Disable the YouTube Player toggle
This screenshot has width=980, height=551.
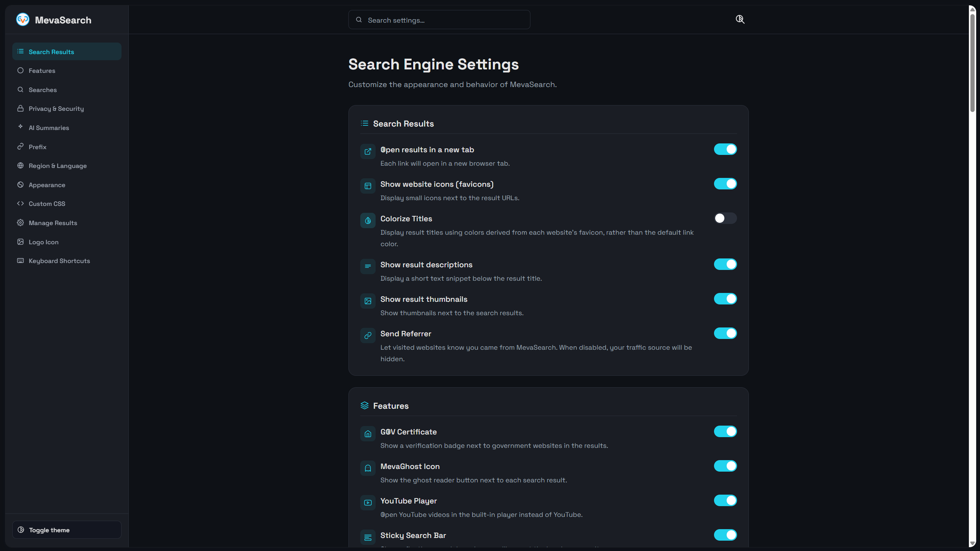click(725, 500)
